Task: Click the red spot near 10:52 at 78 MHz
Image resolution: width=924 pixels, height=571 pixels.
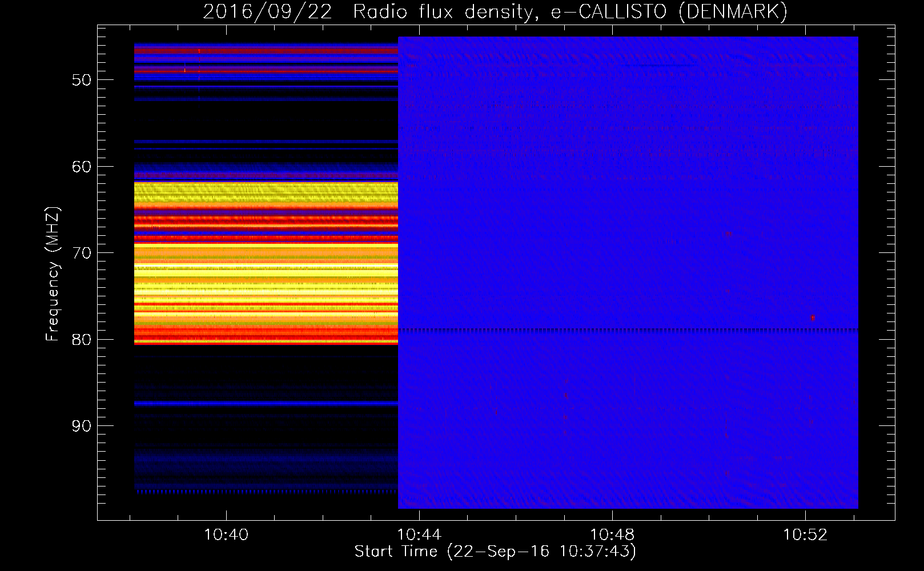Action: click(x=812, y=318)
